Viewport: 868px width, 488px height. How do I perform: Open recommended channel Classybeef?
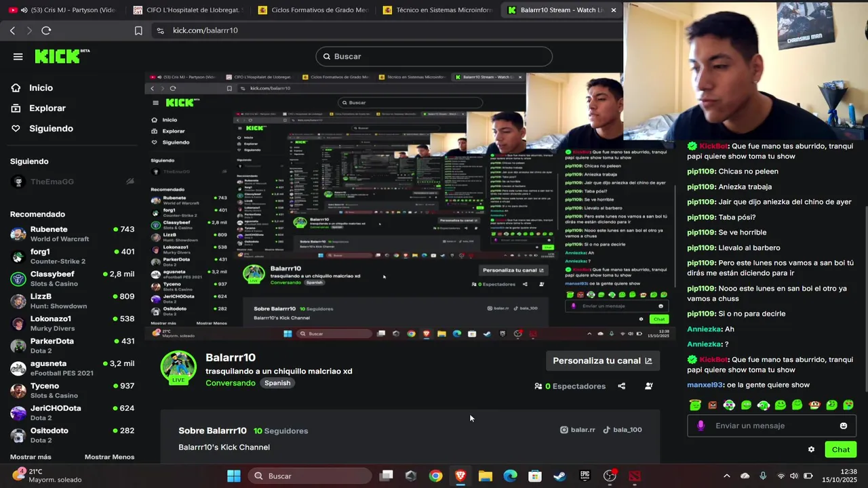(72, 279)
